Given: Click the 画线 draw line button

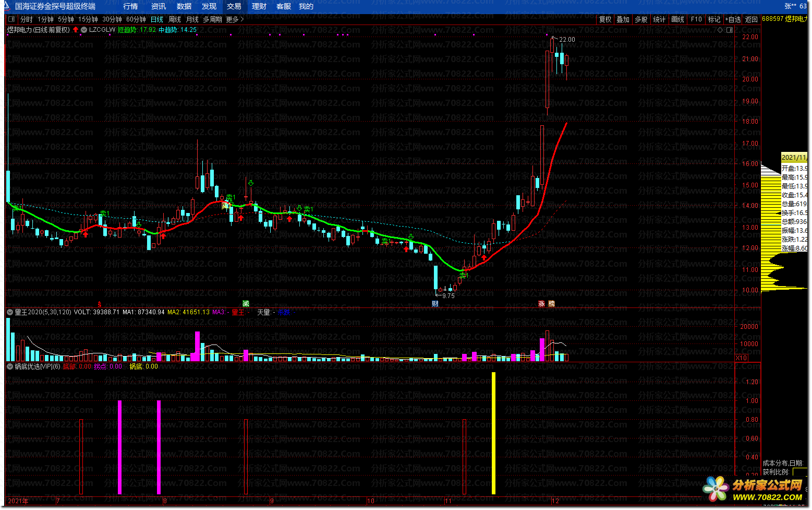Looking at the screenshot, I should [678, 19].
